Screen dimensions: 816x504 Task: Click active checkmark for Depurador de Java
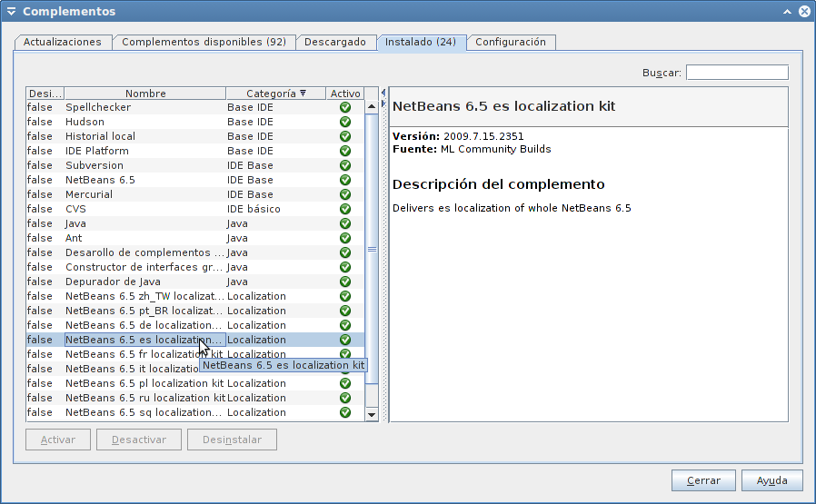(x=345, y=282)
